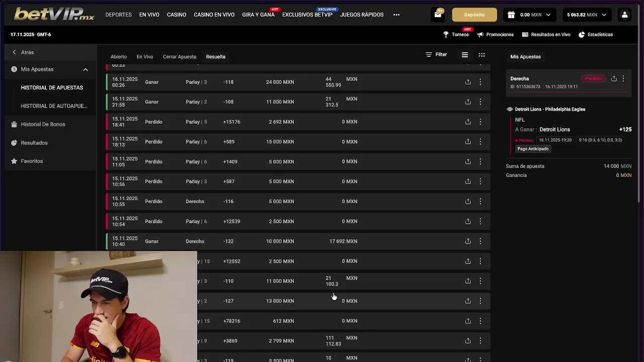
Task: Open options menu for Derecha bet slip
Action: click(623, 78)
